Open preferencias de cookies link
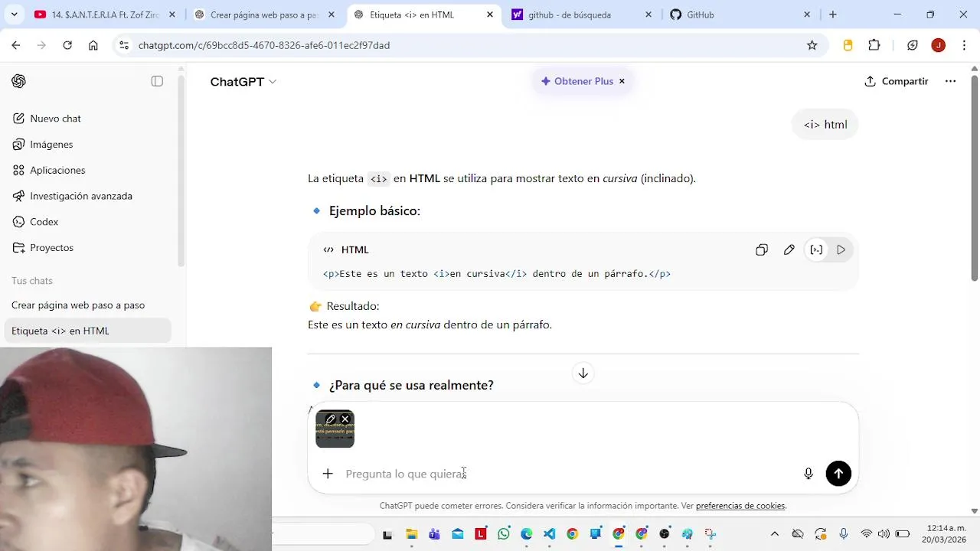 (x=741, y=506)
